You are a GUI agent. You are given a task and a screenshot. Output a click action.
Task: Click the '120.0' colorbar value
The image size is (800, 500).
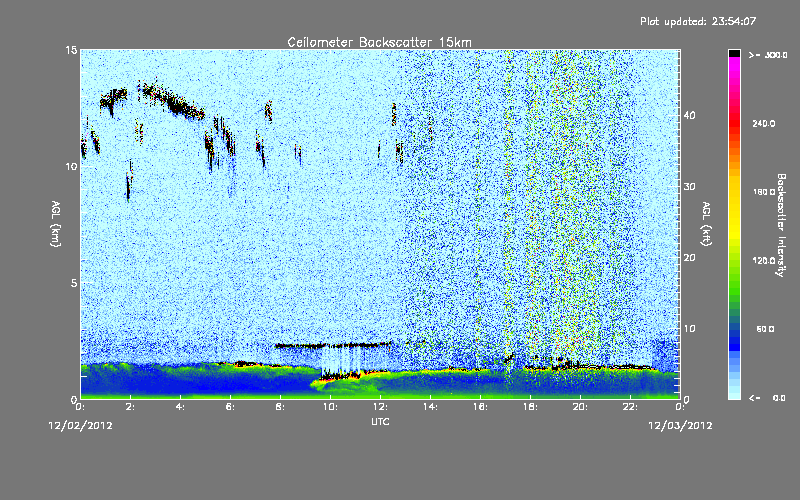[764, 260]
